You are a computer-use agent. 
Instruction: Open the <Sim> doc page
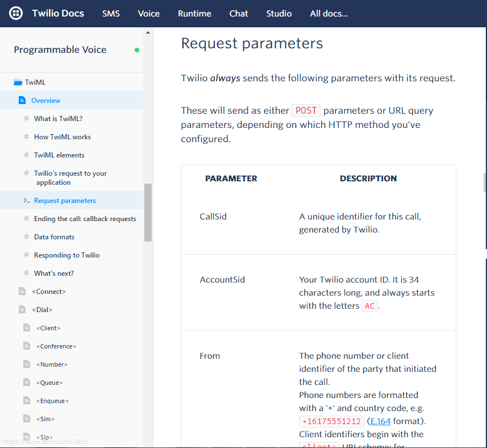click(x=45, y=419)
